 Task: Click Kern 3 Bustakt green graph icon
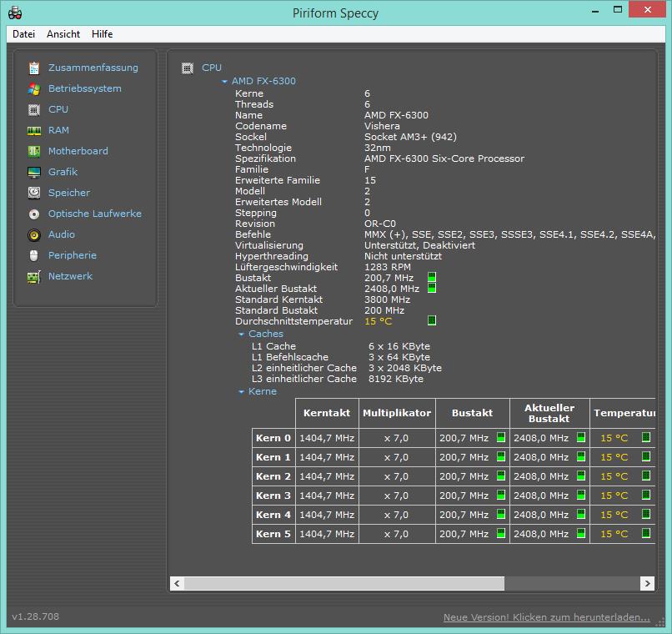(500, 495)
